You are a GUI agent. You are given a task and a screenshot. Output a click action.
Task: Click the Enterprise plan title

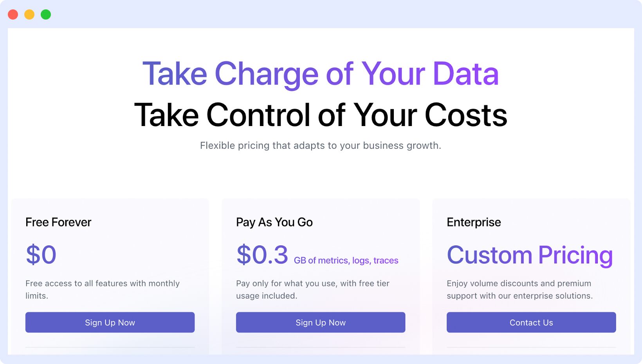pos(474,222)
